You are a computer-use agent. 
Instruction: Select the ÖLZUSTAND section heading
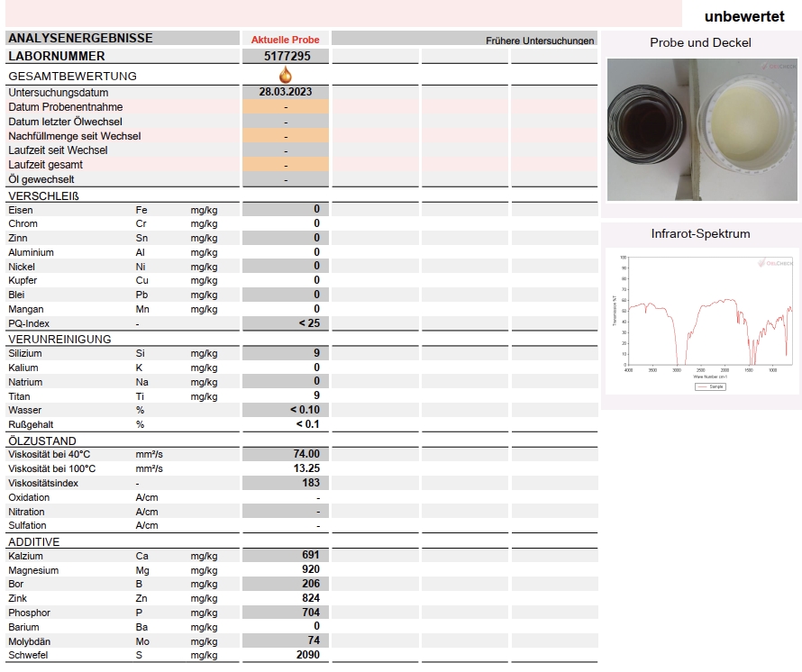pos(42,440)
